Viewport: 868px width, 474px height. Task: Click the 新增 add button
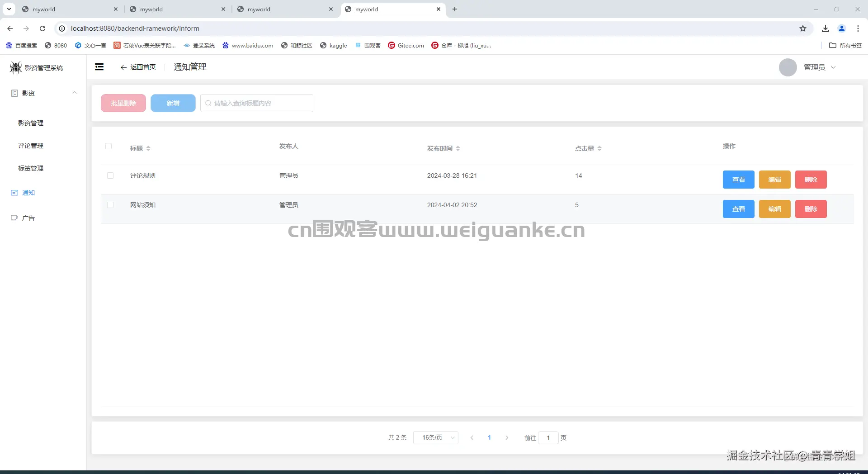click(173, 103)
